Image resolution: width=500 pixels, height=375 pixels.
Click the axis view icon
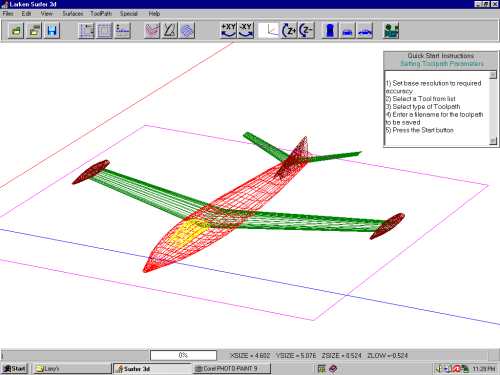tap(268, 31)
